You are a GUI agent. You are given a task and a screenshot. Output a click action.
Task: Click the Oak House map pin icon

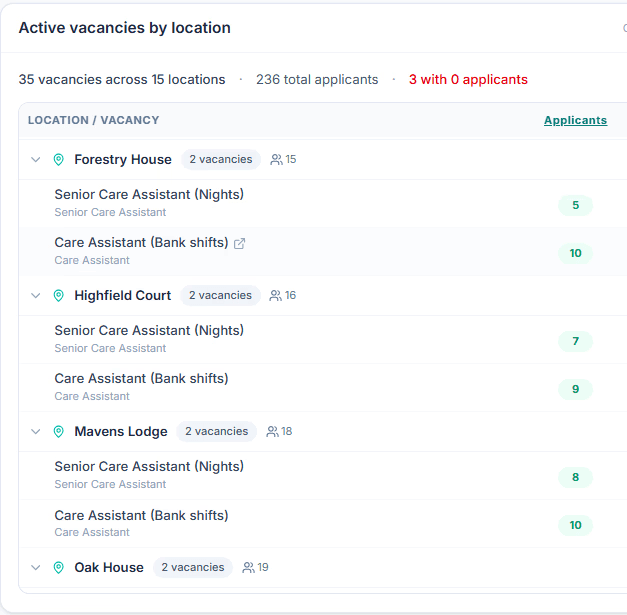click(x=58, y=567)
